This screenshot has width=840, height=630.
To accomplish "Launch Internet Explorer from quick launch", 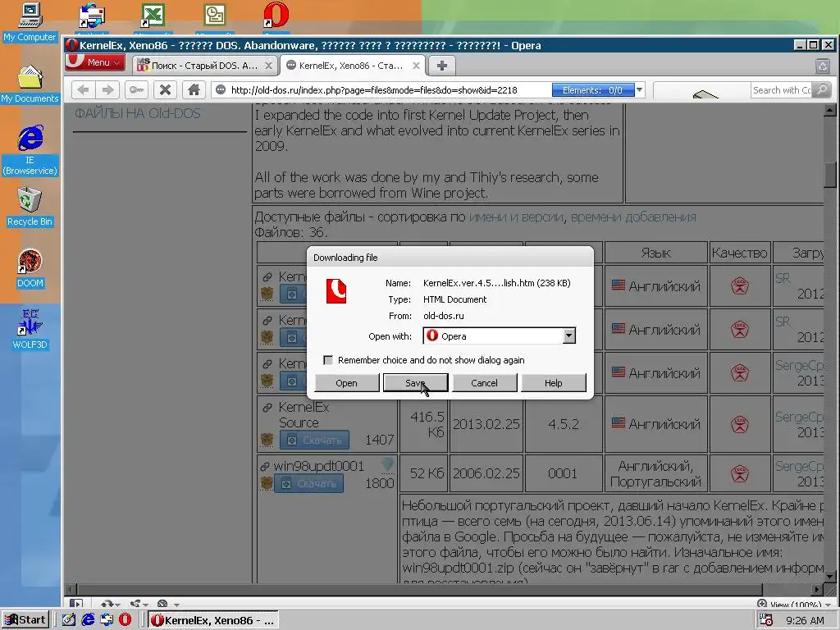I will click(87, 620).
